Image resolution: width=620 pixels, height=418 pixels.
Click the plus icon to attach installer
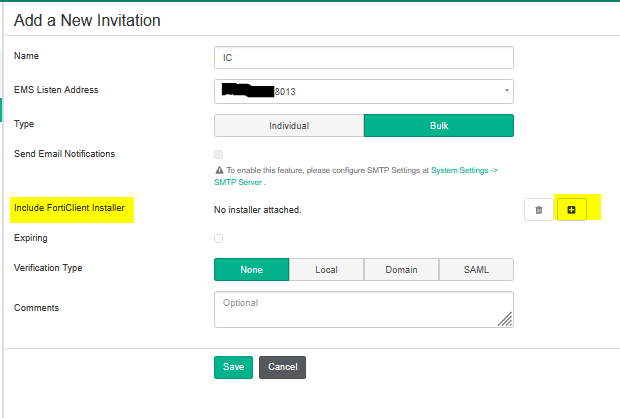pyautogui.click(x=571, y=210)
